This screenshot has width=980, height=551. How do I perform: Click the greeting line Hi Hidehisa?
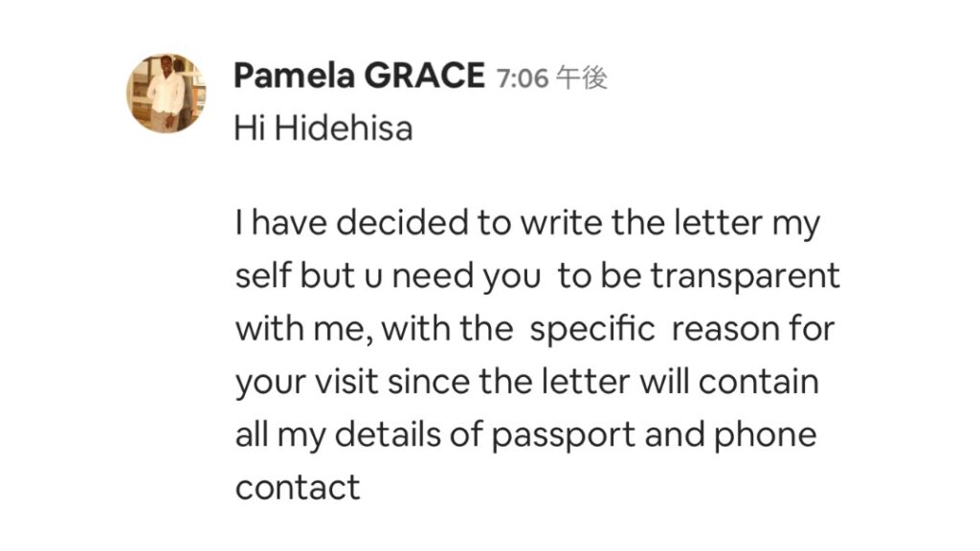click(323, 129)
